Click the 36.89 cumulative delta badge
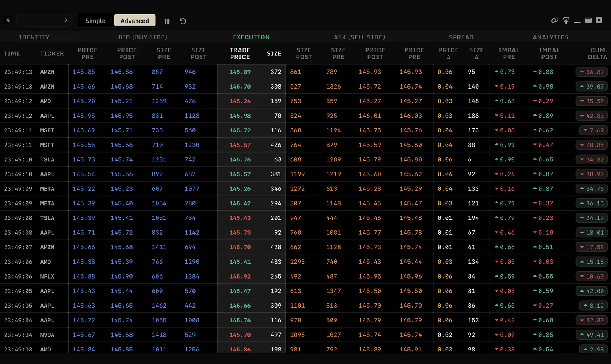Image resolution: width=611 pixels, height=364 pixels. click(x=592, y=72)
